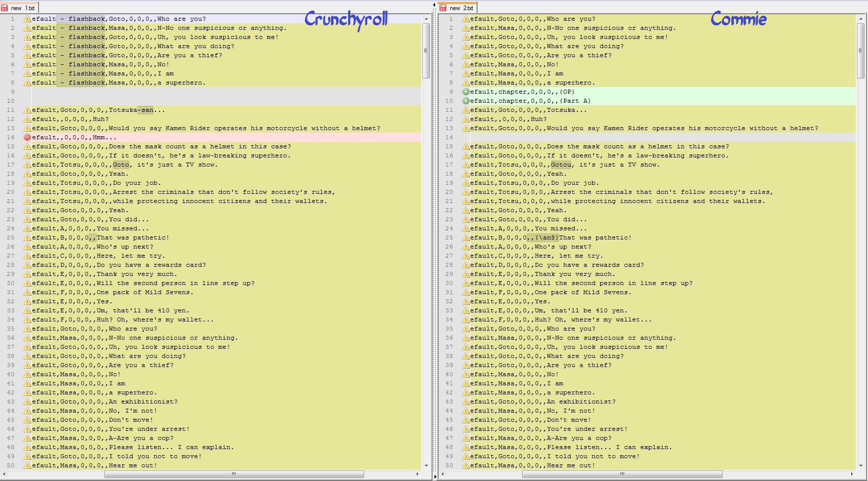Click the left pane's horizontal scroll-left arrow
This screenshot has width=868, height=481.
click(4, 474)
